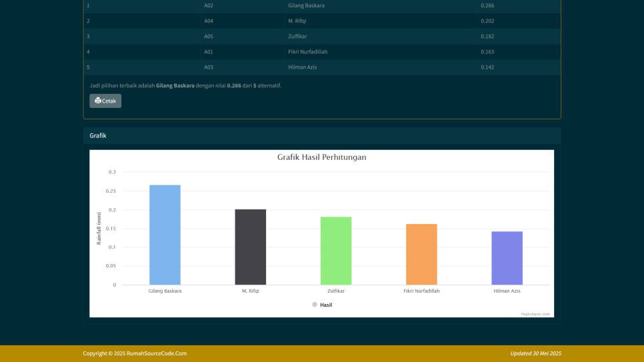Click the blue Gilang Baskara bar
644x362 pixels.
[165, 235]
